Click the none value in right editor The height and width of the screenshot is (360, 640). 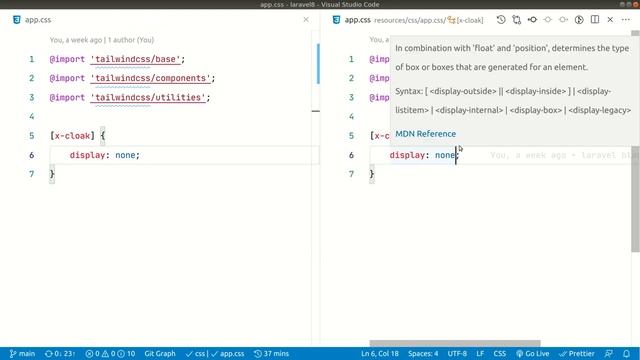click(x=444, y=155)
